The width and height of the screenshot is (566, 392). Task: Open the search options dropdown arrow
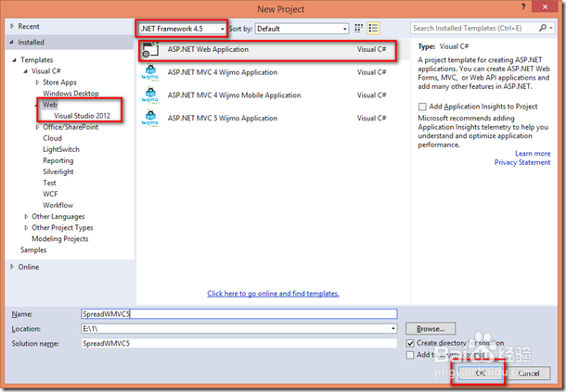point(551,28)
